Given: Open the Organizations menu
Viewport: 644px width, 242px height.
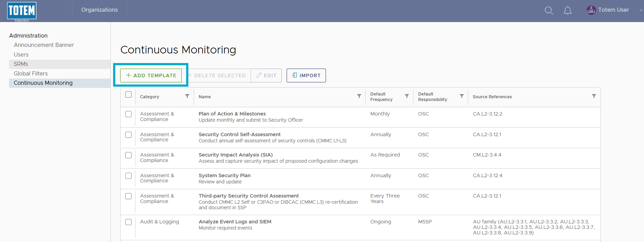Looking at the screenshot, I should tap(99, 10).
